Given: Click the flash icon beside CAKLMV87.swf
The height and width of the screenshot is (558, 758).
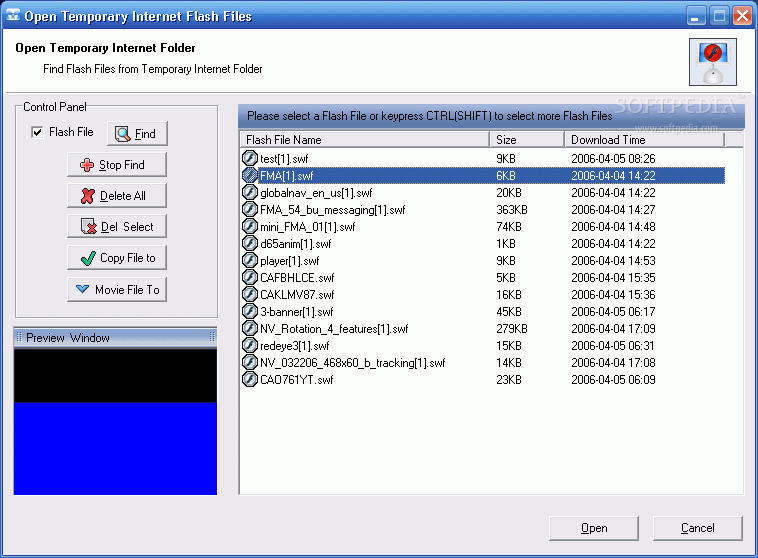Looking at the screenshot, I should click(249, 294).
